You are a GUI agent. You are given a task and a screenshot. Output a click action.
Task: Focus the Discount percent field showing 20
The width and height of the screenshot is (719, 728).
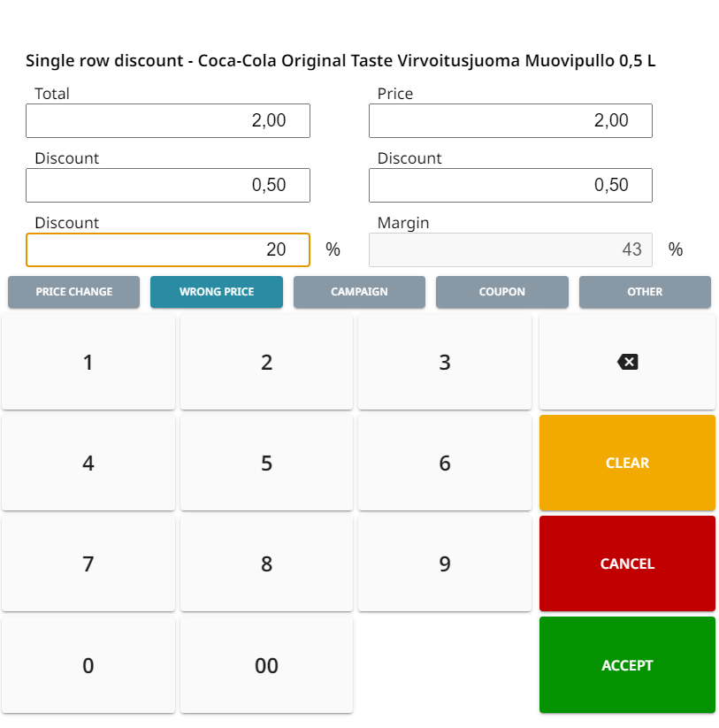[168, 249]
